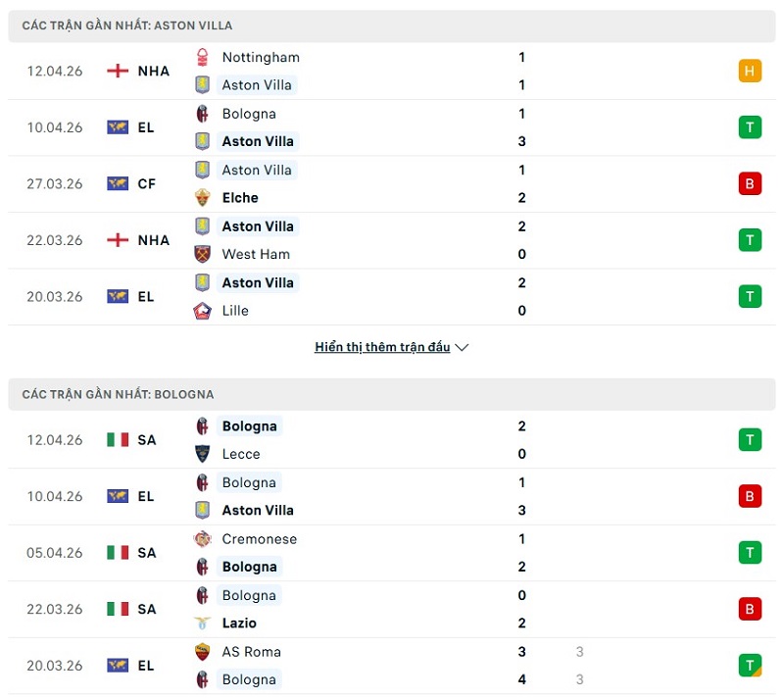This screenshot has width=784, height=699.
Task: Select the England flag beside NHA label
Action: pos(118,70)
